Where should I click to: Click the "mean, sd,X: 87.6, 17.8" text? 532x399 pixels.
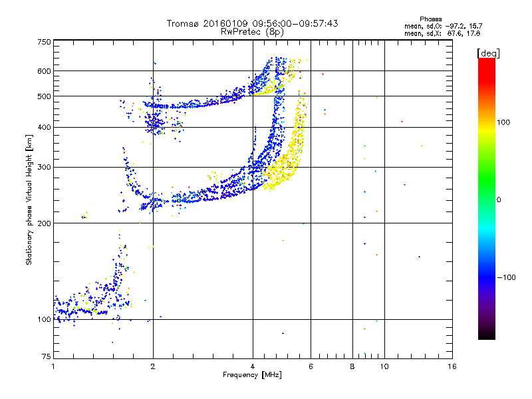click(442, 33)
